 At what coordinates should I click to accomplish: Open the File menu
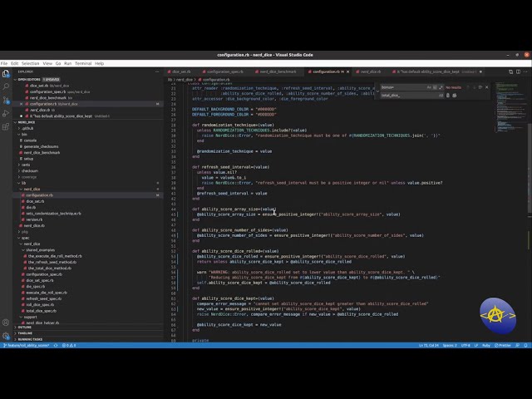(4, 63)
